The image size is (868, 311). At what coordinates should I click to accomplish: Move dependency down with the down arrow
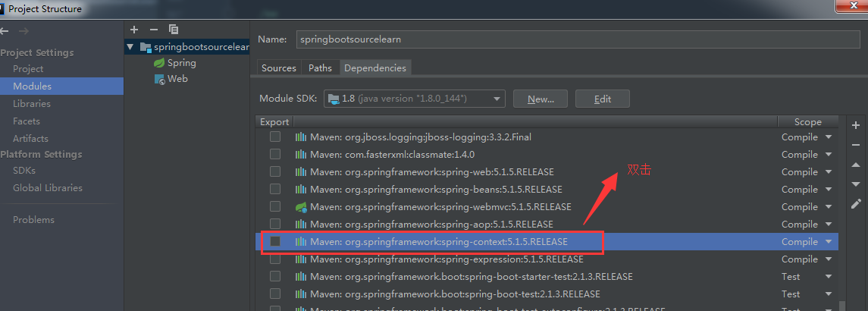click(856, 184)
